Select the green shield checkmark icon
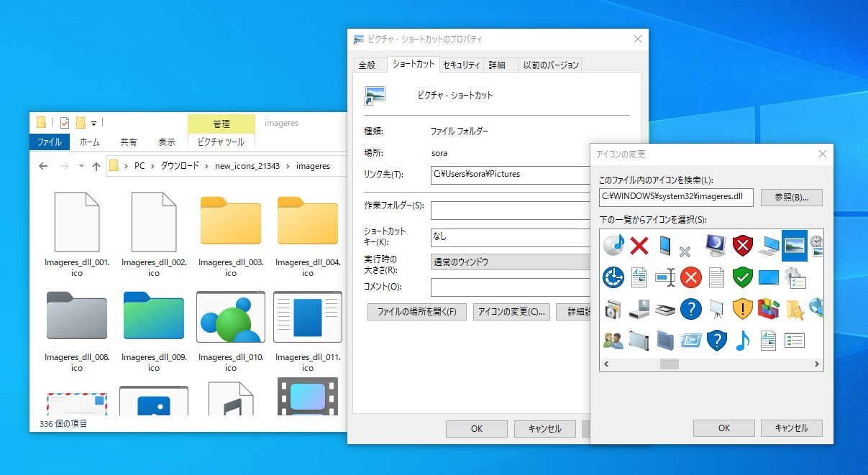 [x=742, y=277]
